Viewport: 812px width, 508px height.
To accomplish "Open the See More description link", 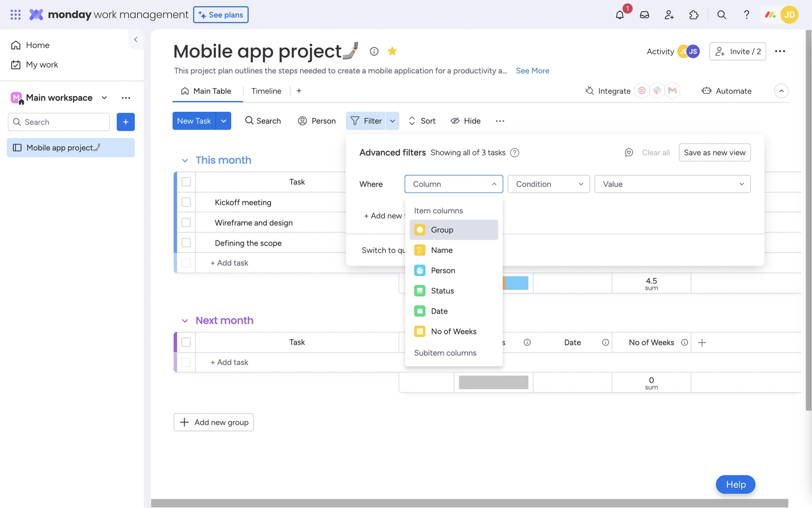I will point(532,71).
